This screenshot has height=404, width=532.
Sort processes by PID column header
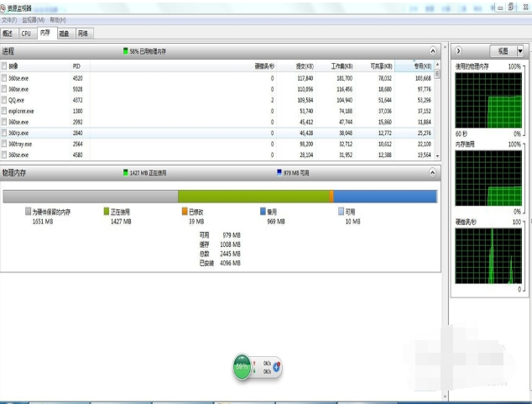[76, 66]
